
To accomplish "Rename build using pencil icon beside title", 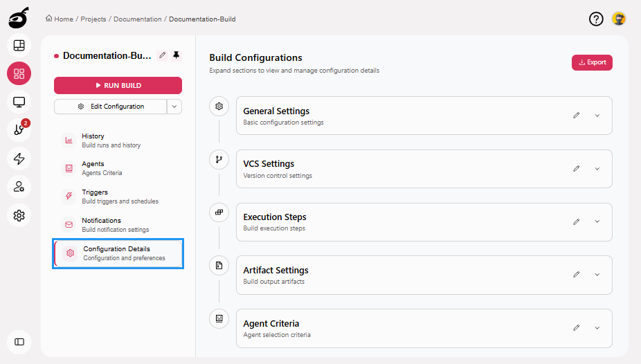I will click(162, 55).
